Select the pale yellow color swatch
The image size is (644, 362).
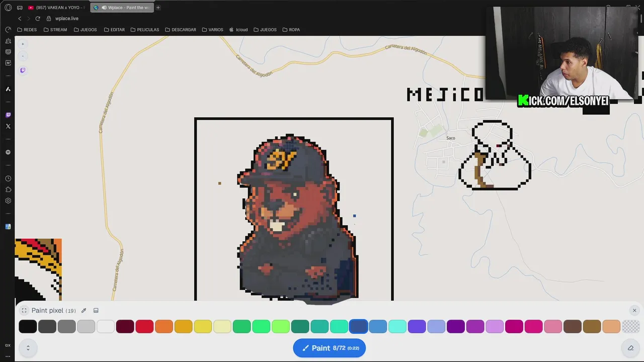coord(222,327)
